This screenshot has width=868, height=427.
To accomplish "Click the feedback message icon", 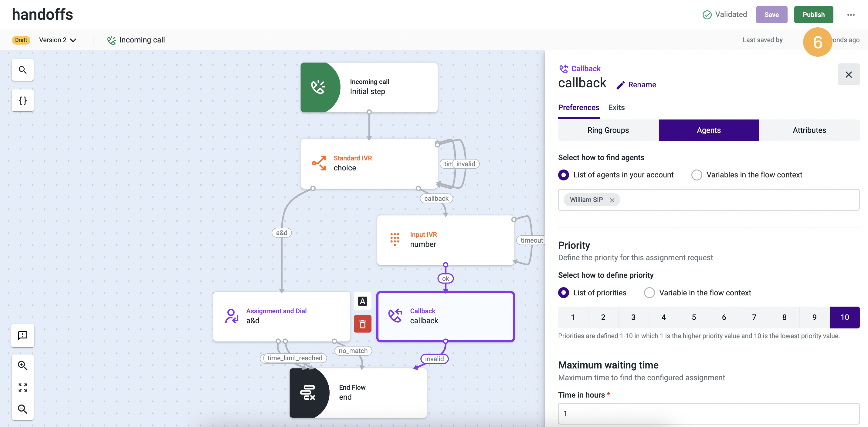I will [22, 335].
